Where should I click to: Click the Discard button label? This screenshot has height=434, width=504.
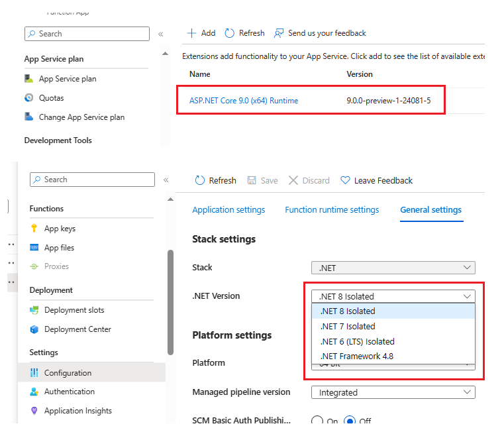[x=316, y=180]
